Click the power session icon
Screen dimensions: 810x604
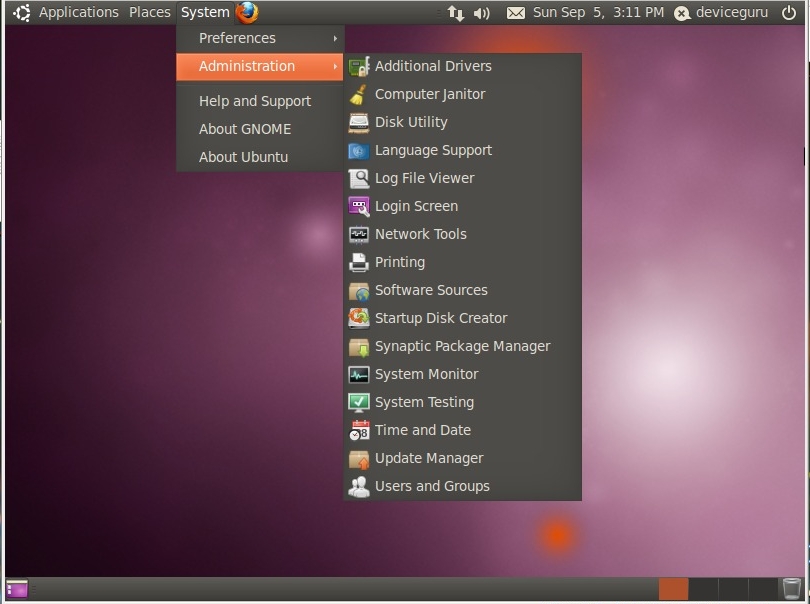789,12
